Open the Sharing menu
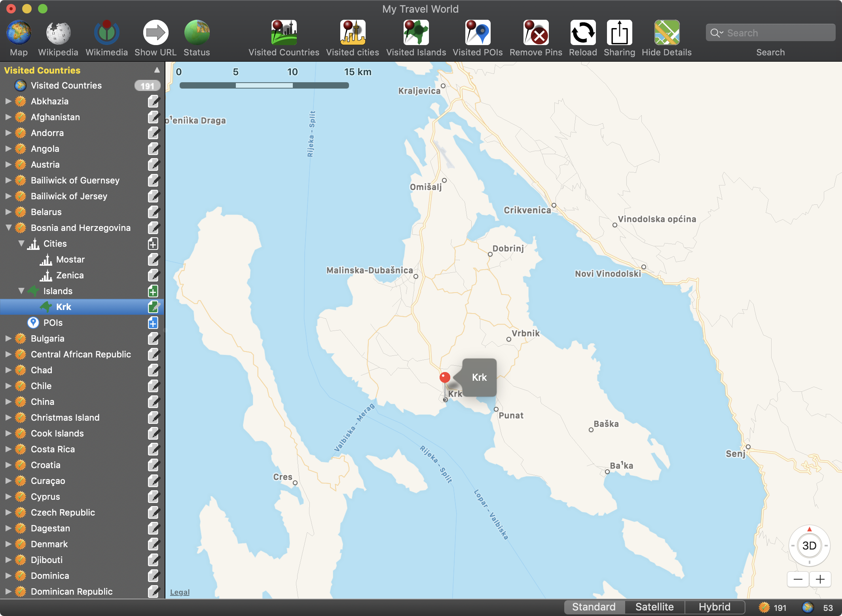Screen dimensions: 842x616 (x=619, y=33)
